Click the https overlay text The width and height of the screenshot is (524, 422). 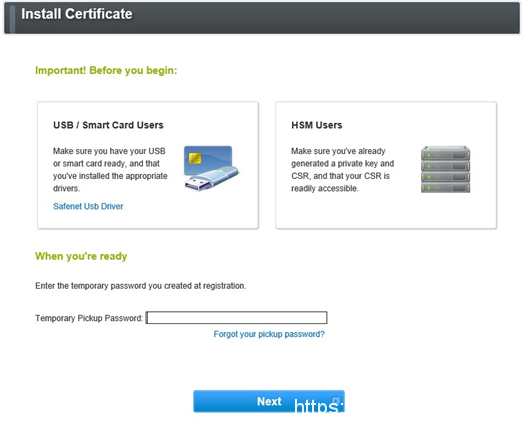tap(319, 405)
